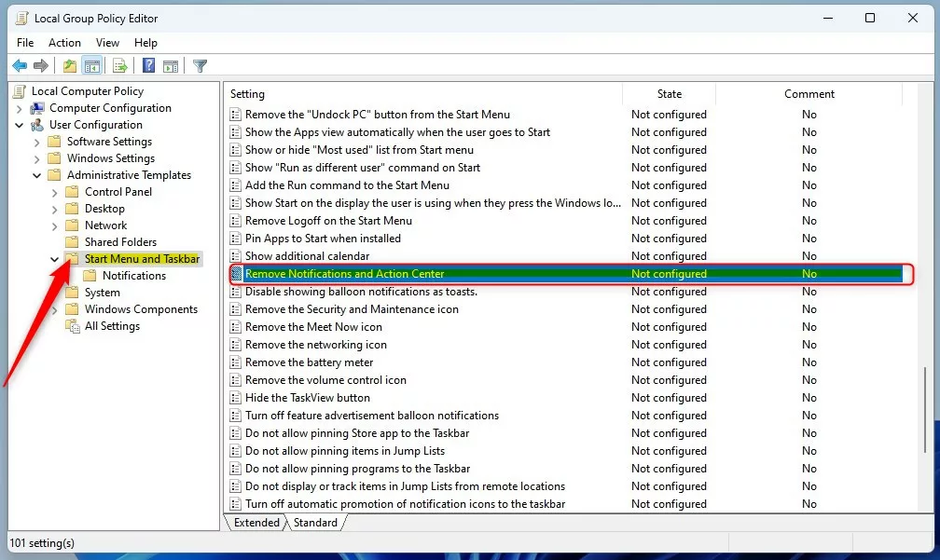This screenshot has height=560, width=940.
Task: Click the Filter funnel toolbar icon
Action: 200,66
